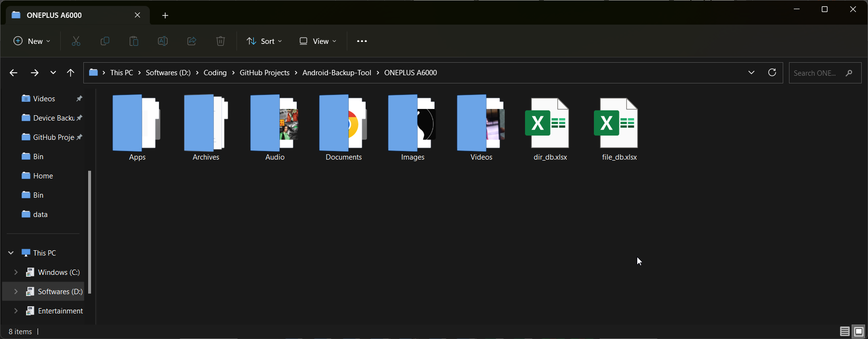The height and width of the screenshot is (339, 868).
Task: Open the See more options menu
Action: pyautogui.click(x=362, y=41)
